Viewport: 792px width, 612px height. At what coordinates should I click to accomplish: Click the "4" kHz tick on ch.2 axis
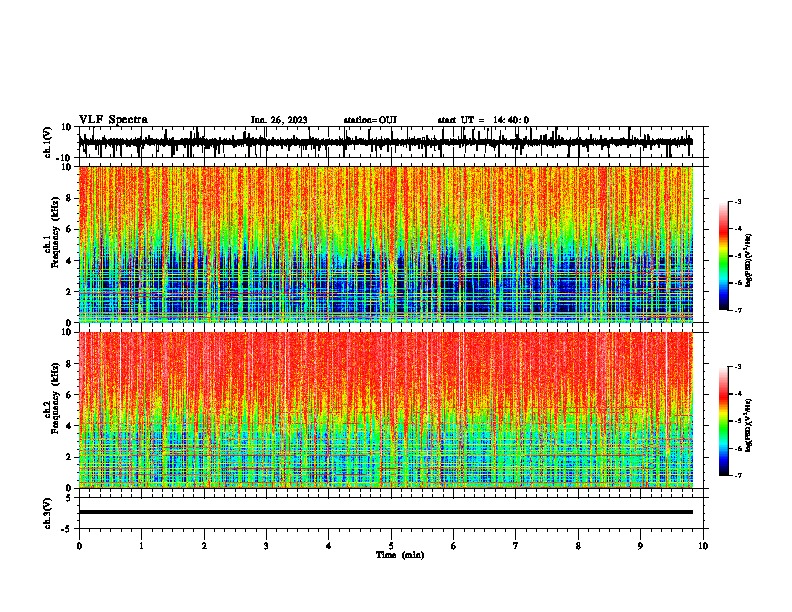[70, 426]
